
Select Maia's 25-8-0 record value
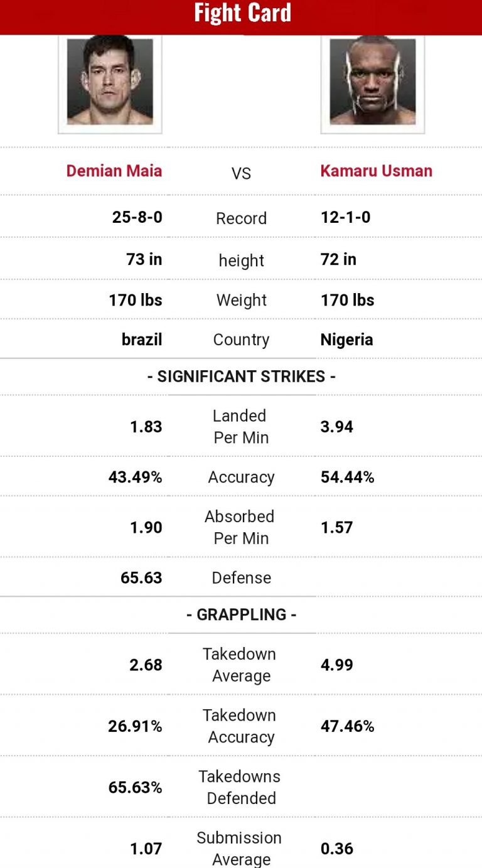click(137, 217)
